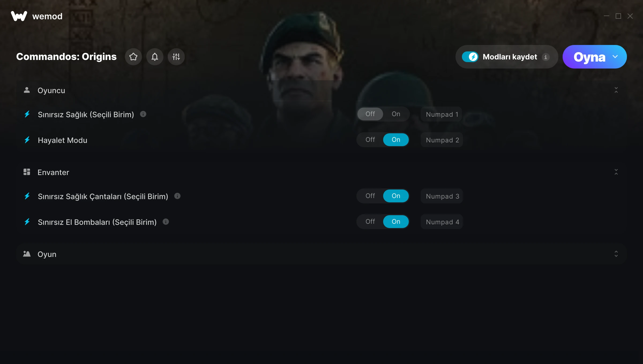
Task: Show info for Sınırsız El Bombaları
Action: pos(166,222)
